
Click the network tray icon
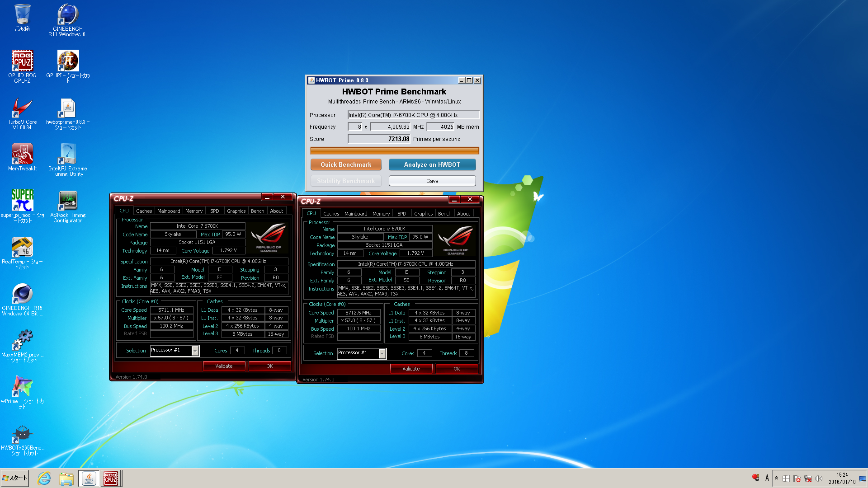[808, 479]
